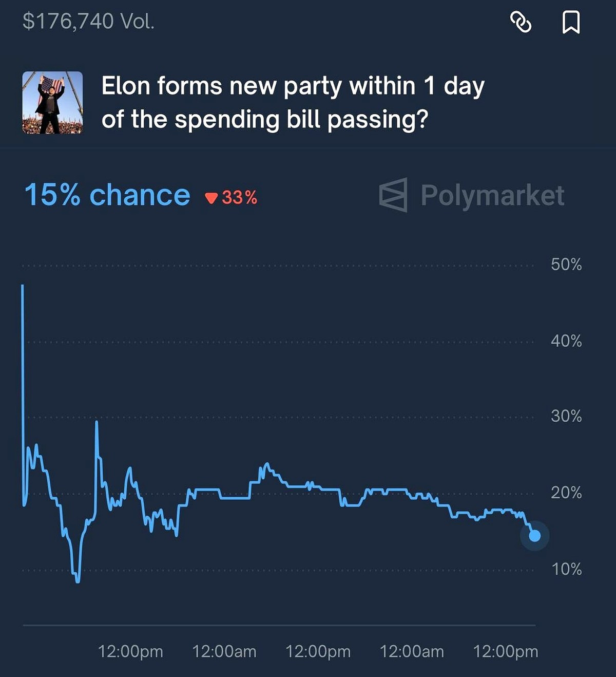
Task: Click the initial spike peak on chart
Action: [23, 286]
